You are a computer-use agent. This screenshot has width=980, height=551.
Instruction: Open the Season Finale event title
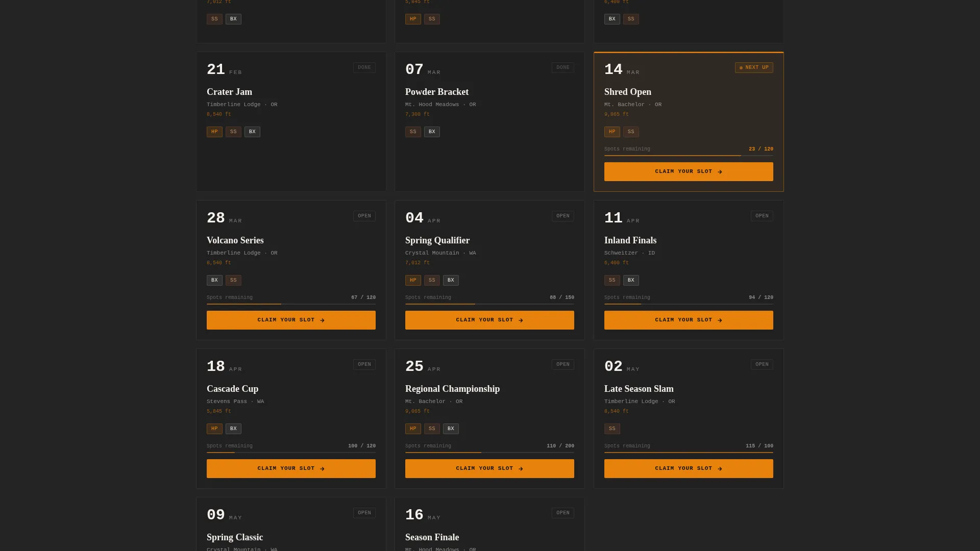(x=432, y=538)
